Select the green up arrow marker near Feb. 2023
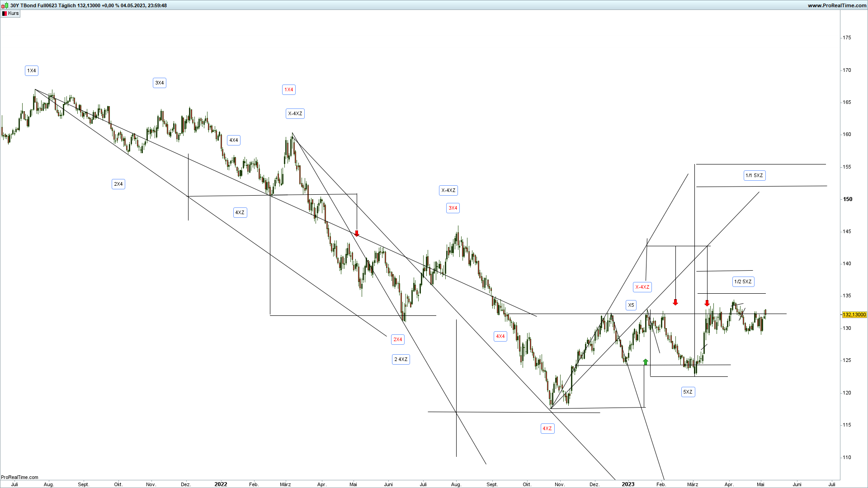 click(x=646, y=361)
